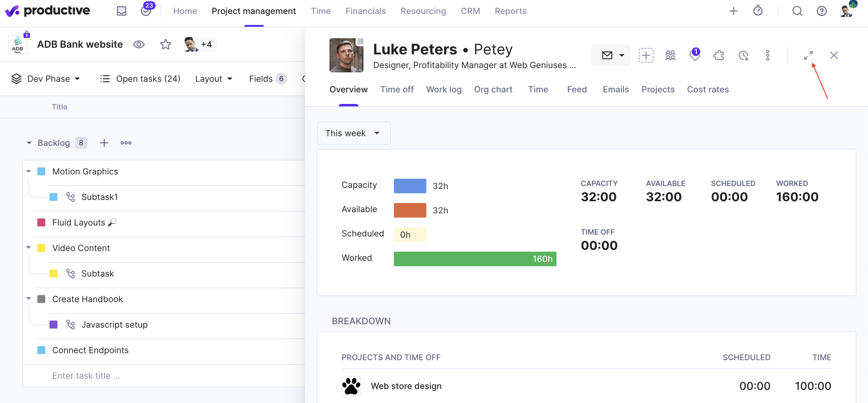Open the Fluid Layouts task
This screenshot has width=868, height=403.
[x=78, y=222]
